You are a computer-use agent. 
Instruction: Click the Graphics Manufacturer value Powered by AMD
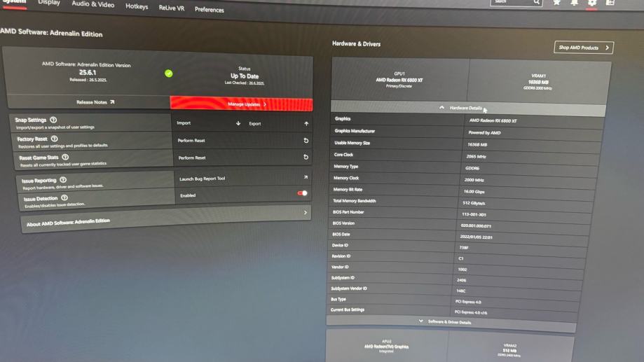point(484,133)
